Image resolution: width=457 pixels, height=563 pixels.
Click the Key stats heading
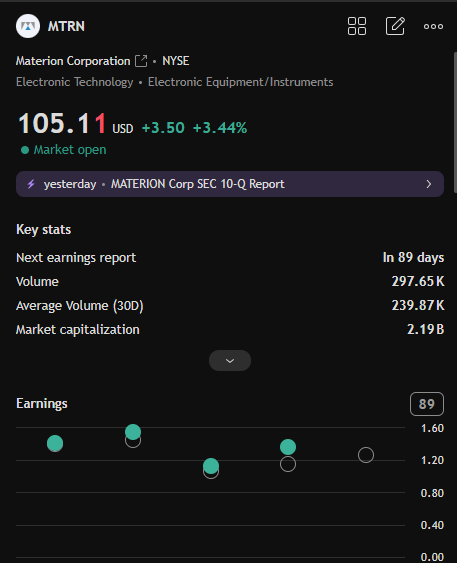(43, 230)
